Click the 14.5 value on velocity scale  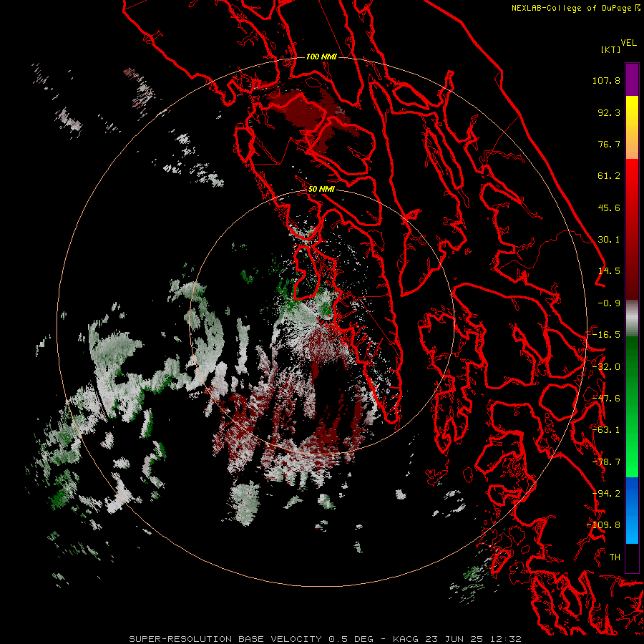(x=609, y=271)
